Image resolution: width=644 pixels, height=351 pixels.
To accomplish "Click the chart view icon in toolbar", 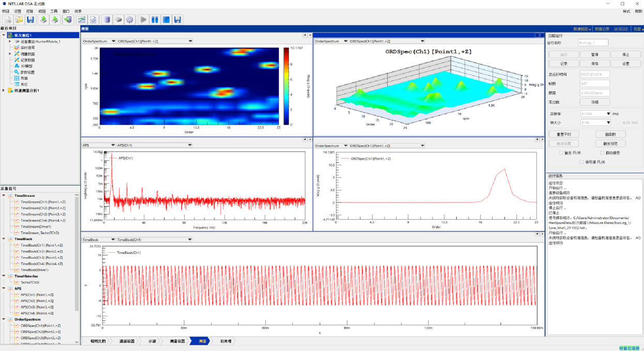I will 82,20.
